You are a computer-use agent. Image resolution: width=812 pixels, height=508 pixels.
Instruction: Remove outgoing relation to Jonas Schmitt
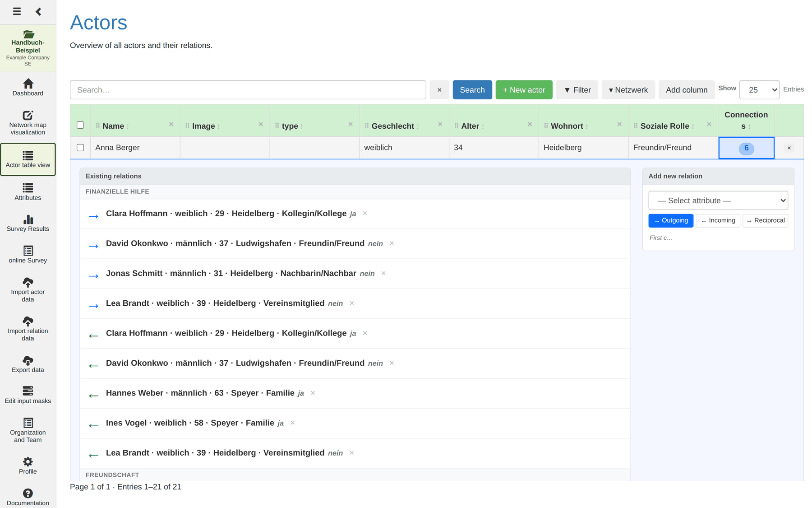(x=383, y=273)
